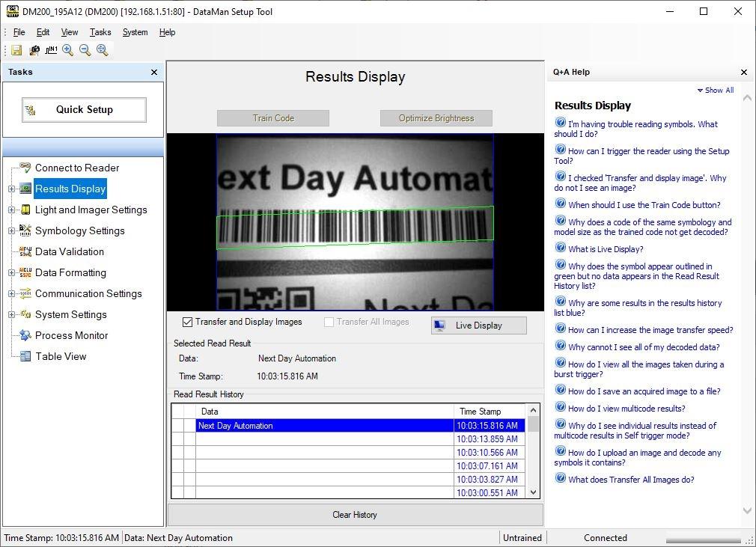The height and width of the screenshot is (547, 756).
Task: Expand the Light and Imager Settings node
Action: point(11,210)
